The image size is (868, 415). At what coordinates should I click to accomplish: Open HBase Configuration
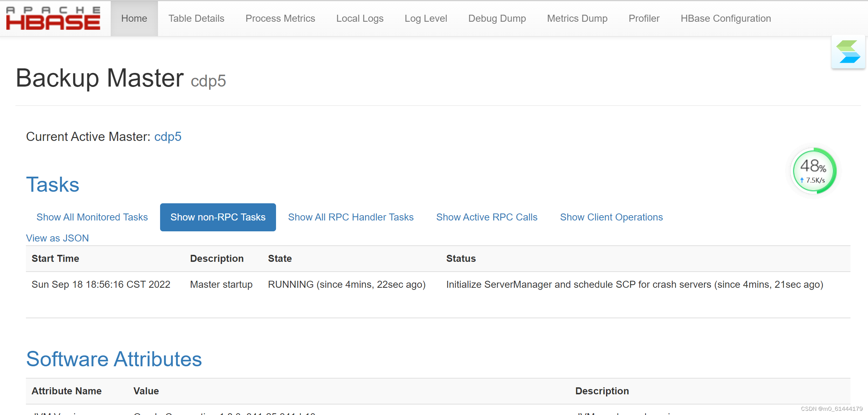pos(726,18)
